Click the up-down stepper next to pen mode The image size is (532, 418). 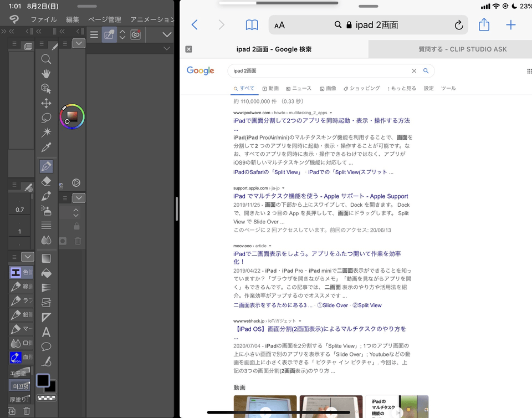click(x=122, y=34)
